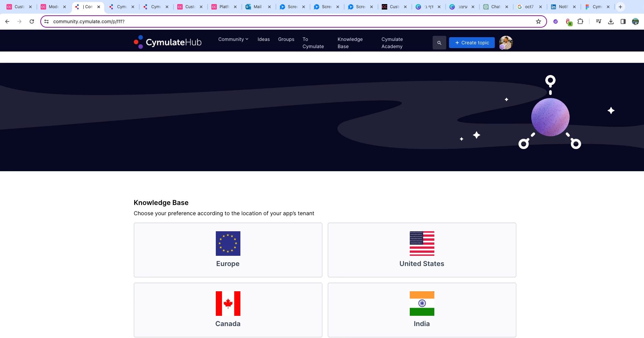
Task: Close the active Con tab
Action: 99,7
